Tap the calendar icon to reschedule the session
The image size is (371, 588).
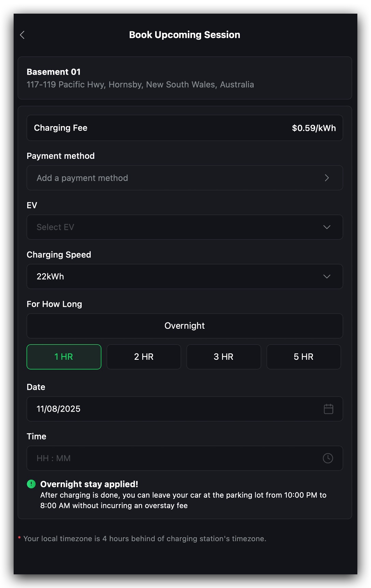tap(328, 409)
